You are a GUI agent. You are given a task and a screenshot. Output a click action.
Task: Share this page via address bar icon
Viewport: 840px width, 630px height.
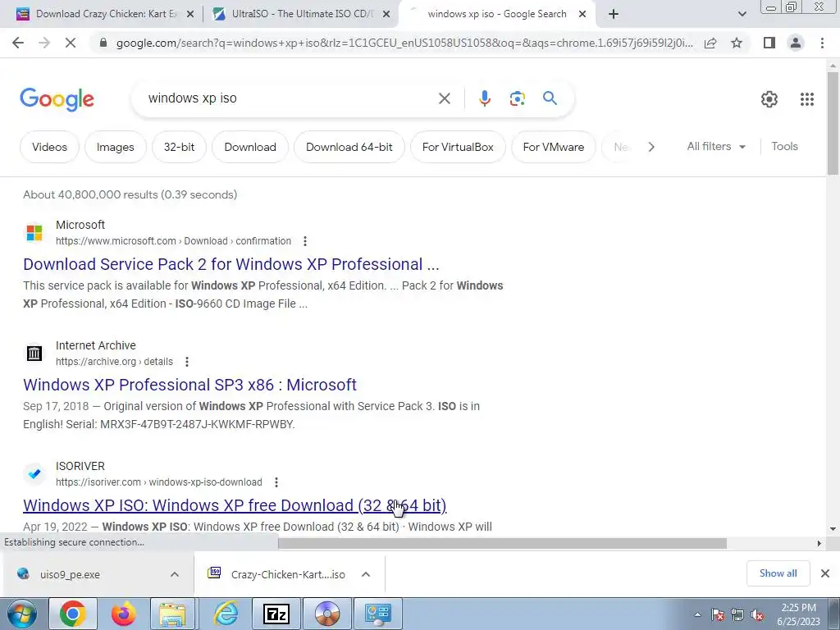tap(710, 43)
